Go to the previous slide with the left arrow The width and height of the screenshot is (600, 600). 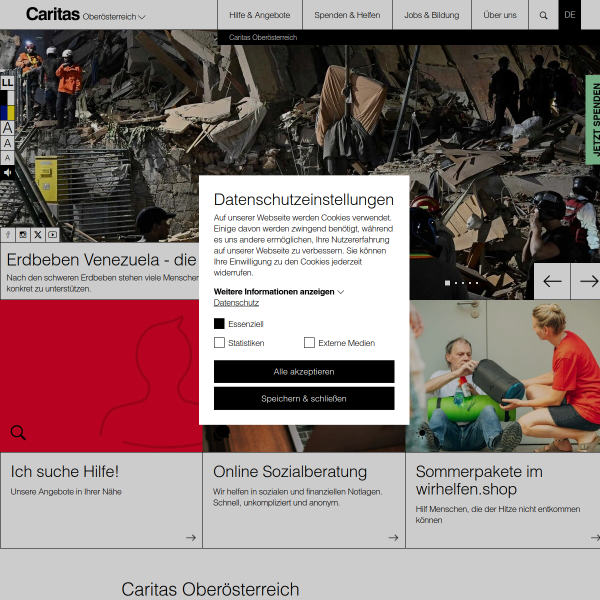pyautogui.click(x=552, y=281)
